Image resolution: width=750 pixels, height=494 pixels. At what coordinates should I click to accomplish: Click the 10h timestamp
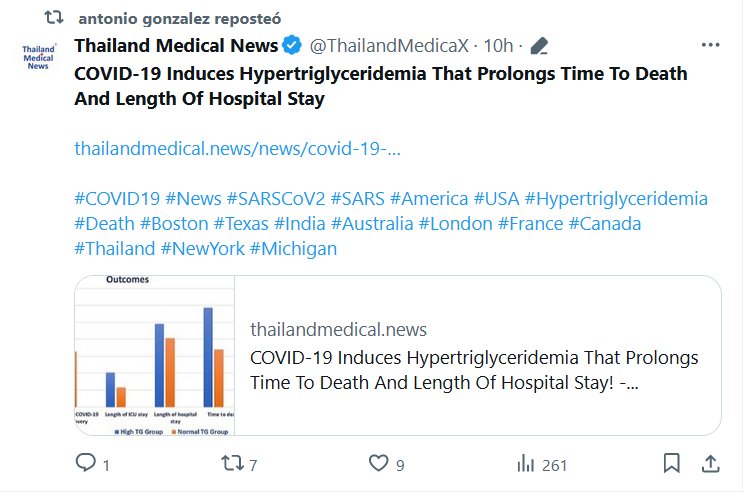point(498,46)
